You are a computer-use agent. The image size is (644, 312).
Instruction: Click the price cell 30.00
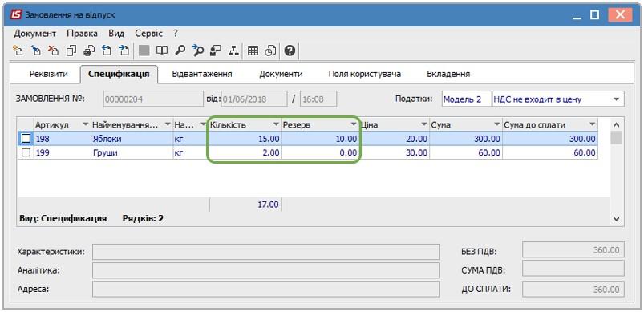click(x=394, y=152)
